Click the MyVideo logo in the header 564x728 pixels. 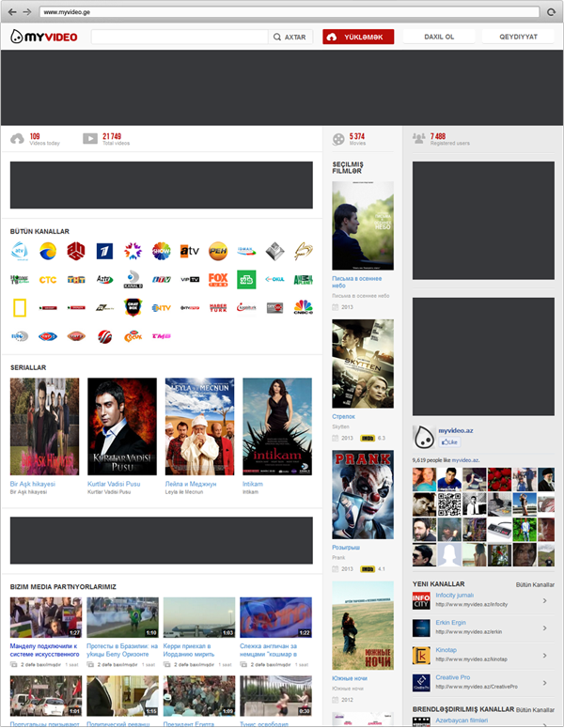(x=43, y=37)
